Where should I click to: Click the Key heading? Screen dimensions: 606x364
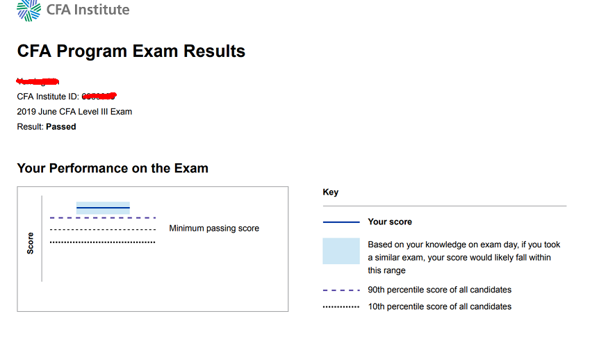click(330, 192)
